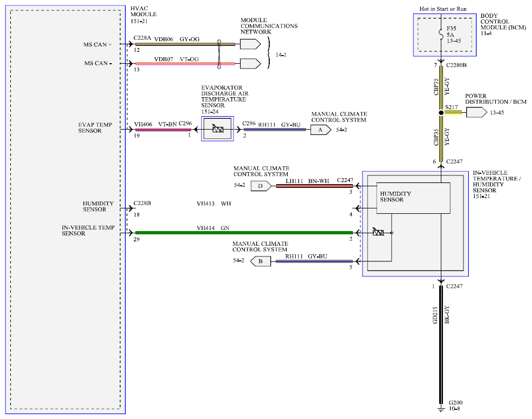Click the S217 splice dot
The image size is (532, 419).
[441, 113]
